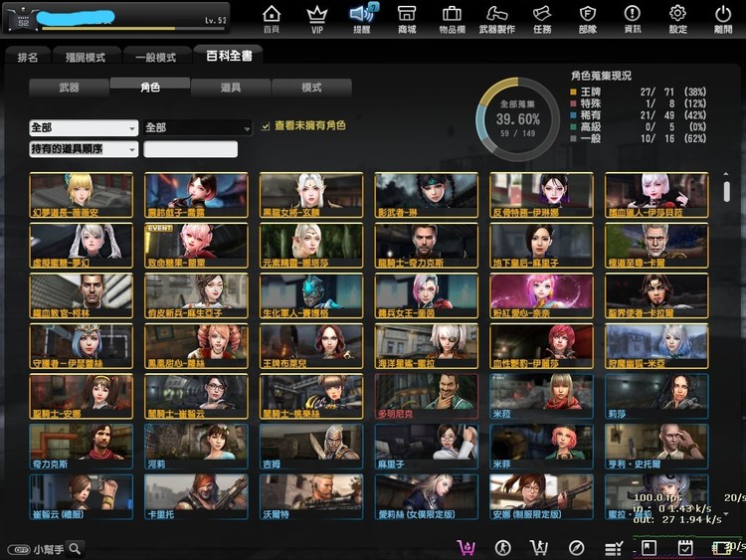The width and height of the screenshot is (746, 560).
Task: Click the character list vertical scrollbar
Action: click(x=726, y=190)
